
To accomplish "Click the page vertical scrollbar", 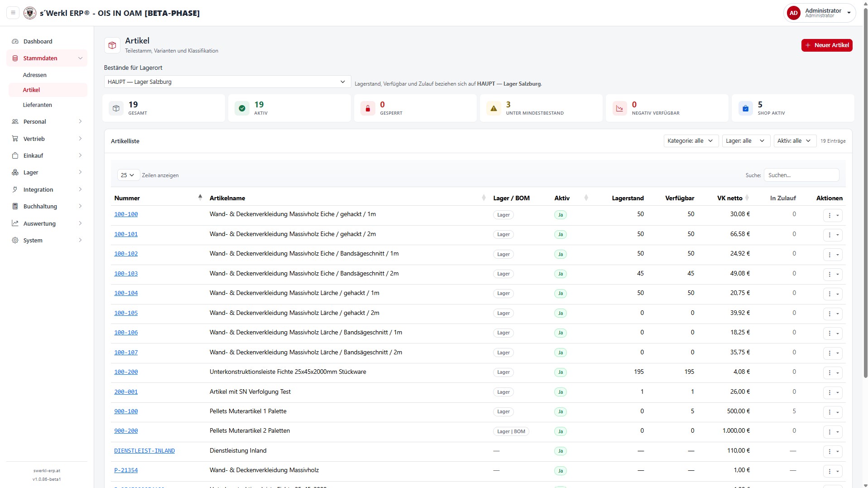I will pos(865,193).
